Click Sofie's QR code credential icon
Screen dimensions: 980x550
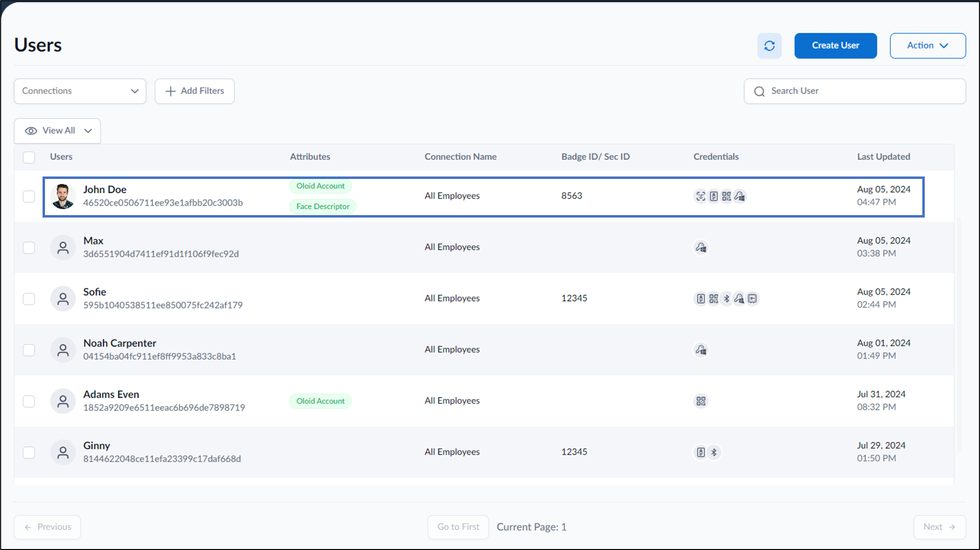pyautogui.click(x=713, y=298)
